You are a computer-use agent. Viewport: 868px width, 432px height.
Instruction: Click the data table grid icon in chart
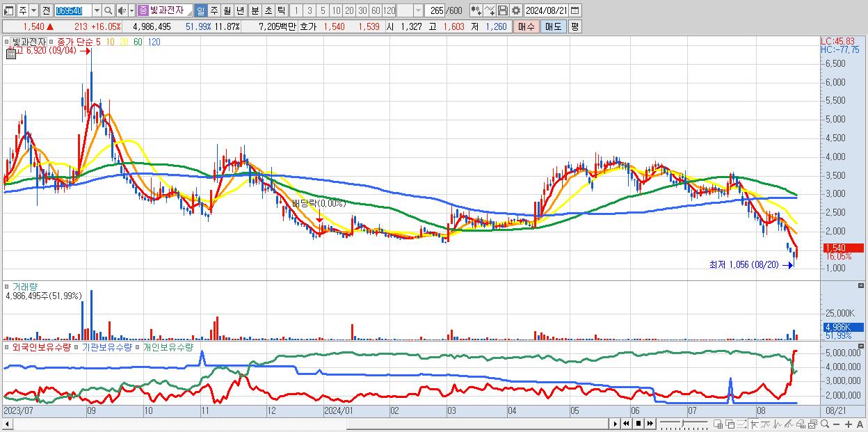[x=11, y=54]
